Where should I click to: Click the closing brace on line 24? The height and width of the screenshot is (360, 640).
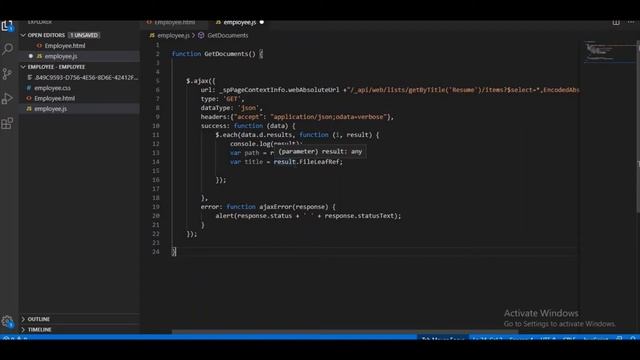[x=174, y=251]
